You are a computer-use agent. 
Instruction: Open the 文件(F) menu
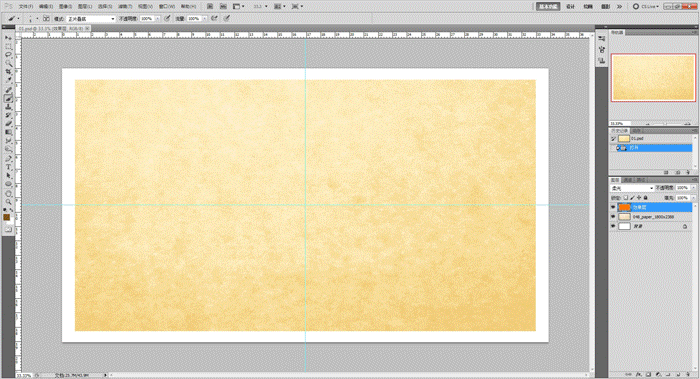[26, 7]
